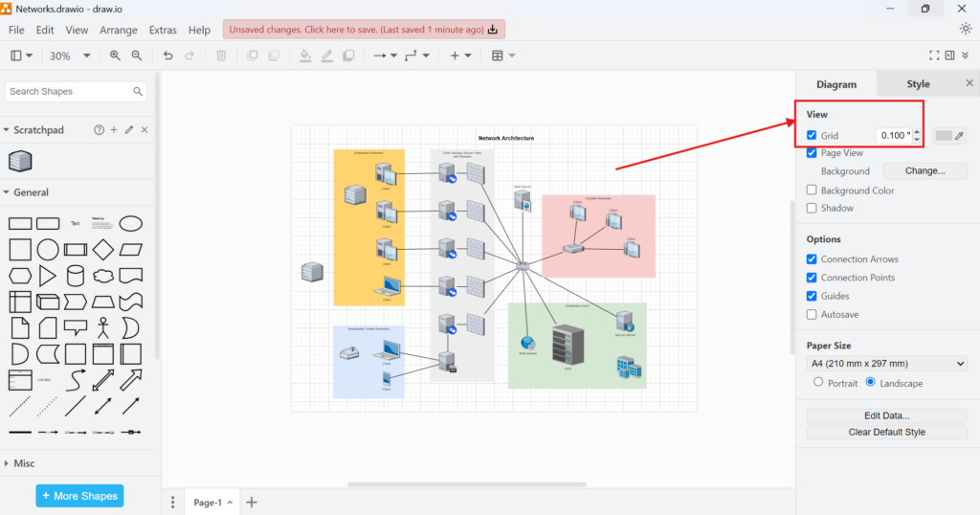
Task: Open the Arrange menu
Action: pyautogui.click(x=119, y=31)
